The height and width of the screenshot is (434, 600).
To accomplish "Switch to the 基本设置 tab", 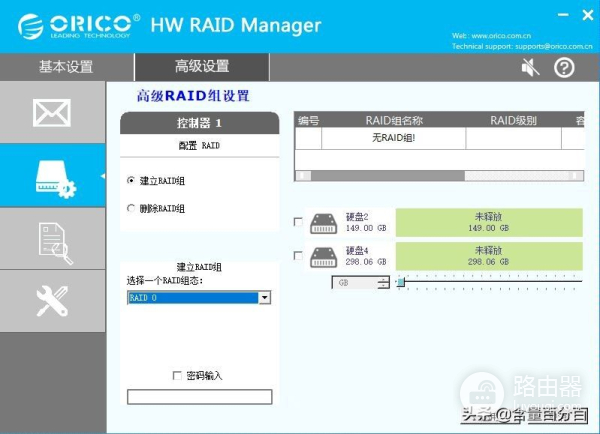I will pos(66,67).
